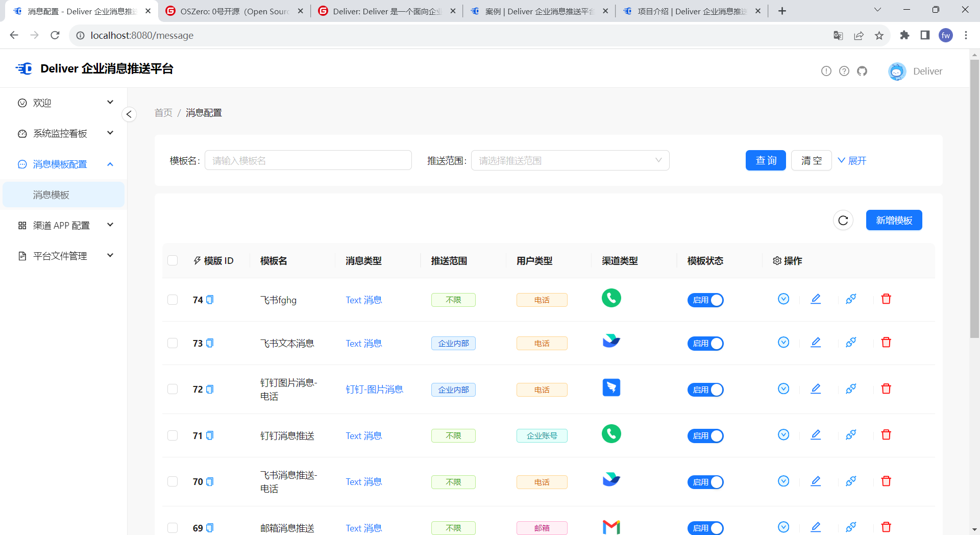The image size is (980, 535).
Task: Click the refresh icon above the table
Action: click(x=843, y=221)
